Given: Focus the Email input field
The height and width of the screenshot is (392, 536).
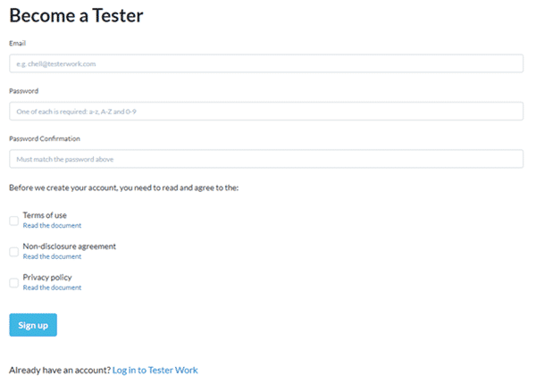Looking at the screenshot, I should click(266, 63).
